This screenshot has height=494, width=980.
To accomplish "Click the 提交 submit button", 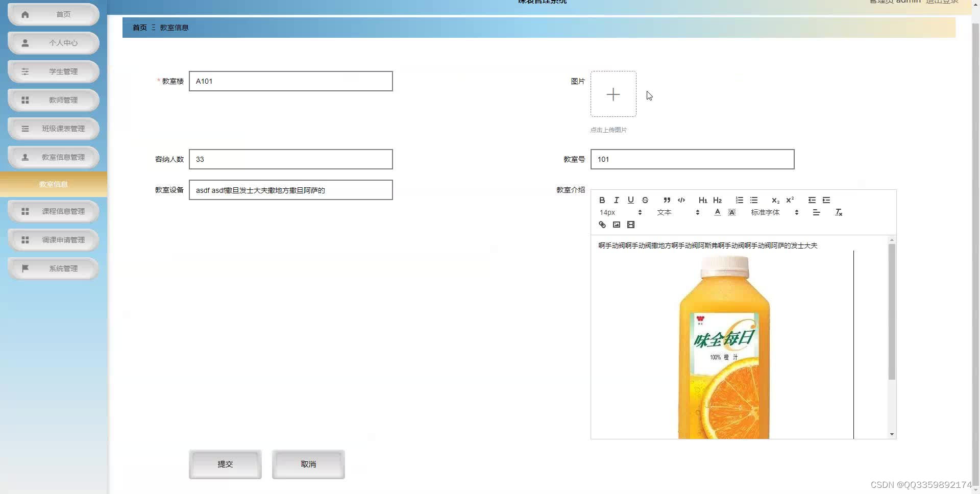I will (x=225, y=464).
